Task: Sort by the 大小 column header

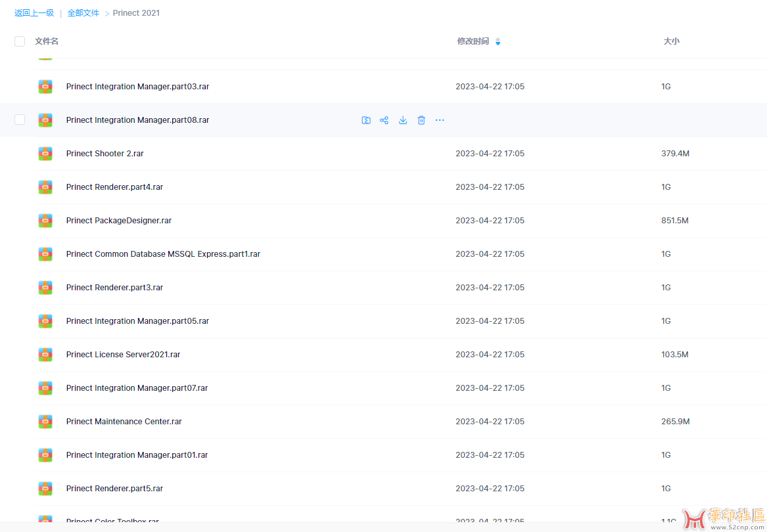Action: click(671, 41)
